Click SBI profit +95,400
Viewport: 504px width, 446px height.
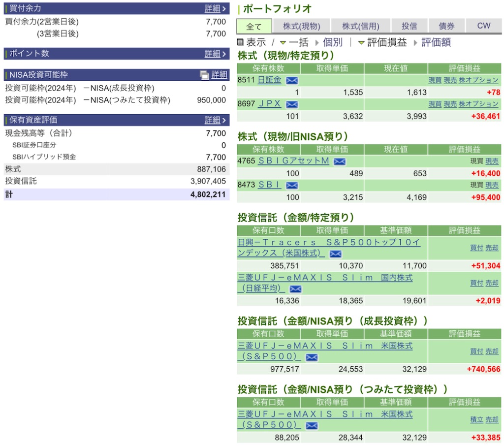point(486,197)
